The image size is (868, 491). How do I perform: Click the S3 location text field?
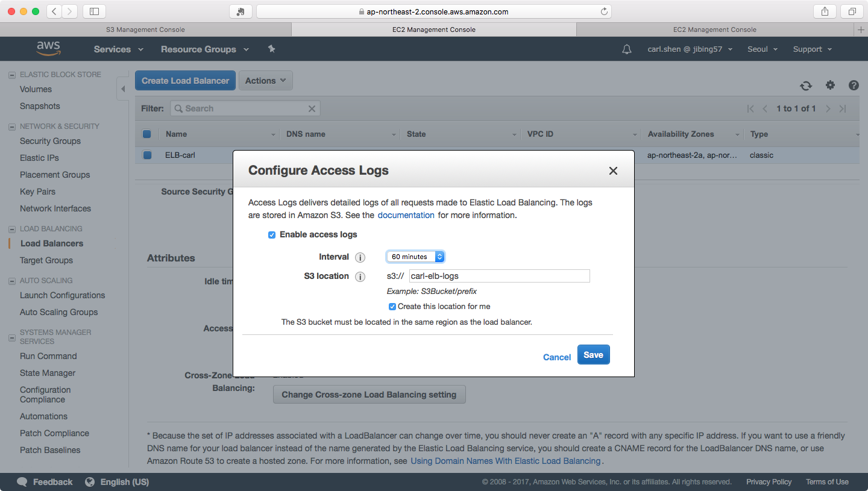[499, 276]
